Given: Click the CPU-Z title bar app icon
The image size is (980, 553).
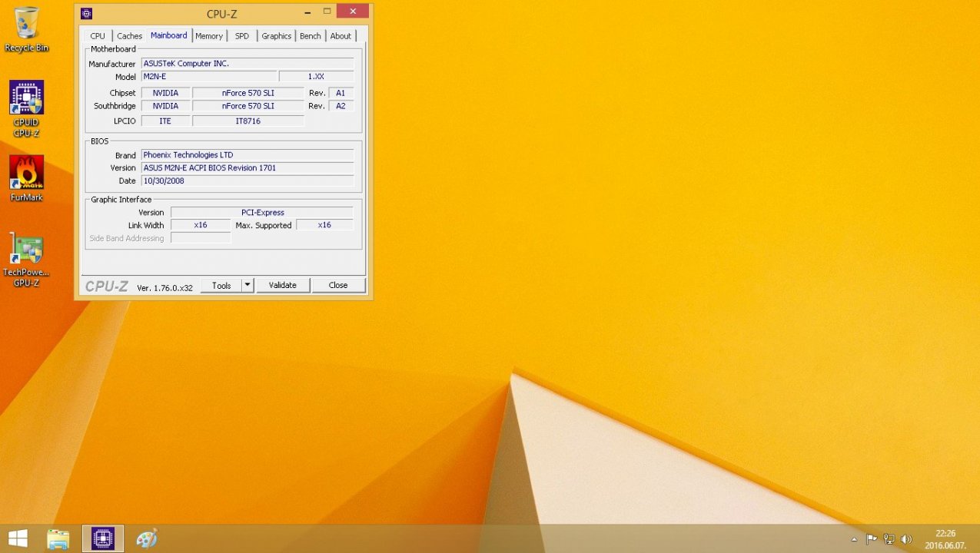Looking at the screenshot, I should 86,13.
